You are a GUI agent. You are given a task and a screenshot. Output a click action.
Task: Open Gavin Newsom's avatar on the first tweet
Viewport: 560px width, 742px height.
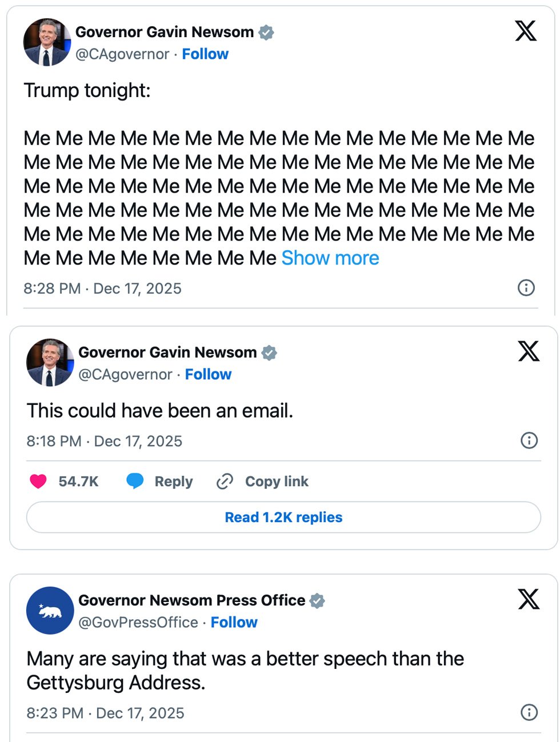(x=47, y=42)
